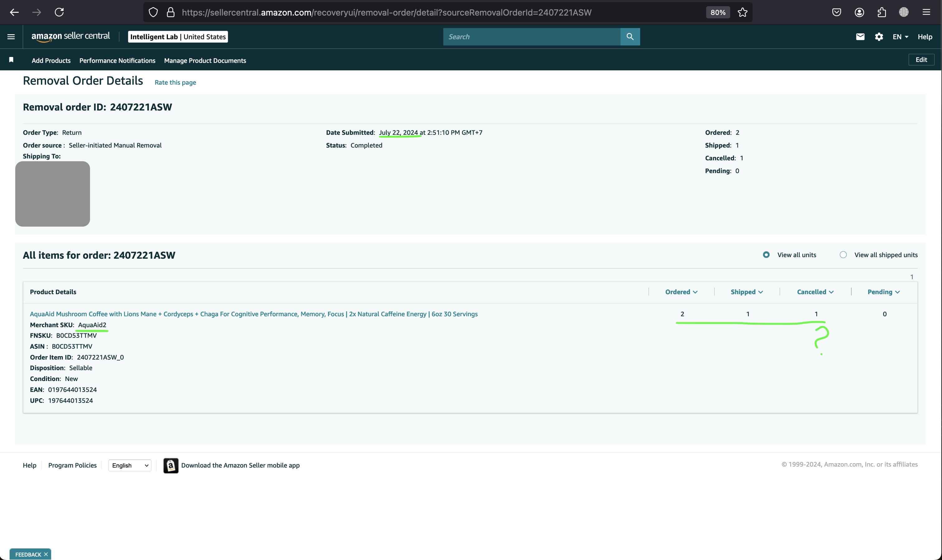Click Download the Amazon Seller mobile app
The width and height of the screenshot is (942, 560).
click(240, 465)
